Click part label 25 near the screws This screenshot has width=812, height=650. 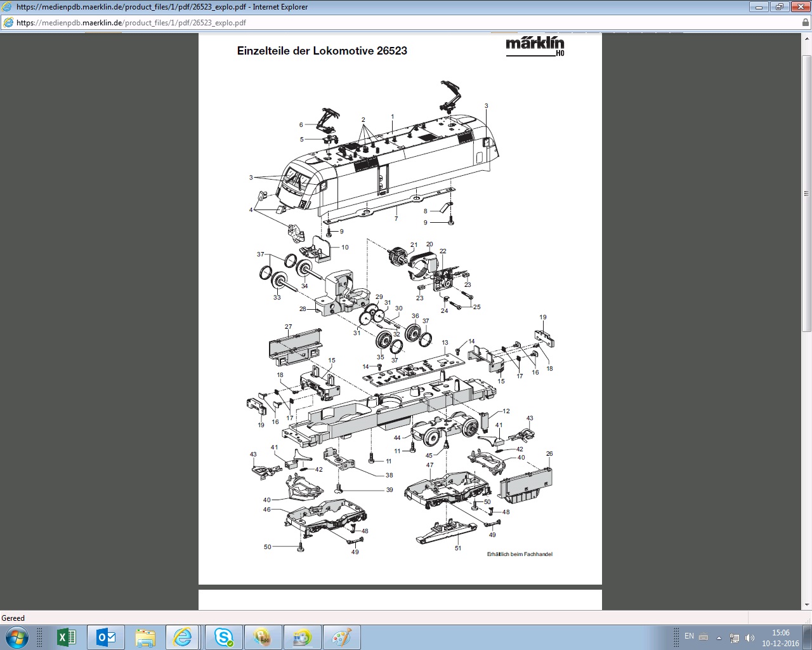476,307
